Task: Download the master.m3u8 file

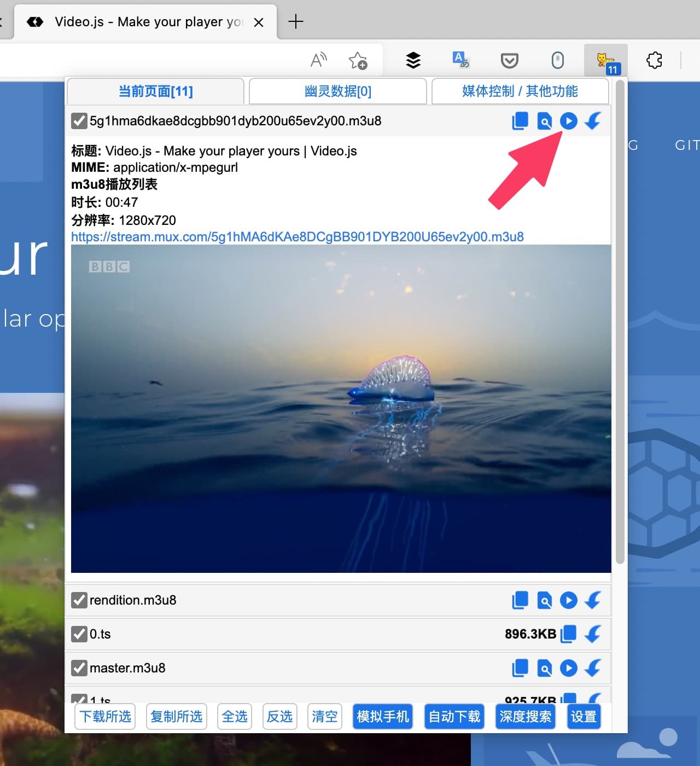Action: 593,668
